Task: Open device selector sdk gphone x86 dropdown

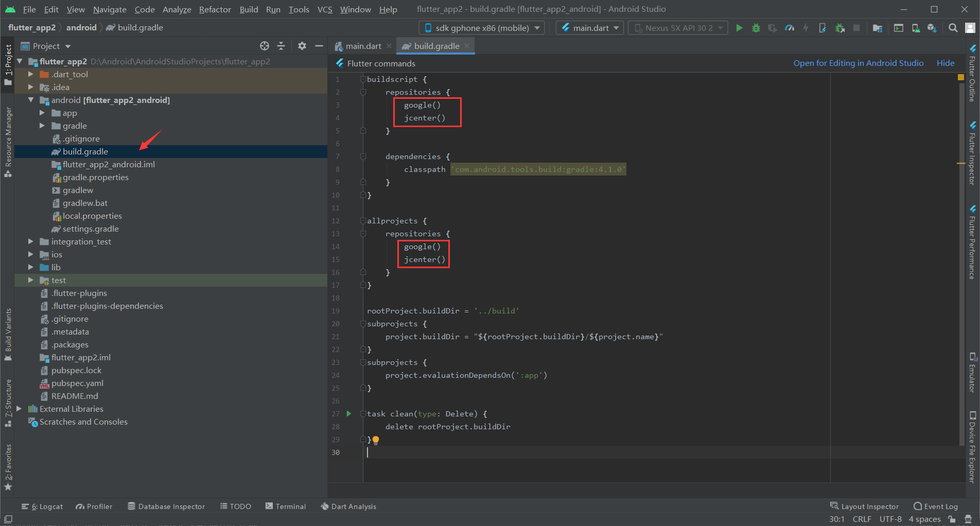Action: coord(482,28)
